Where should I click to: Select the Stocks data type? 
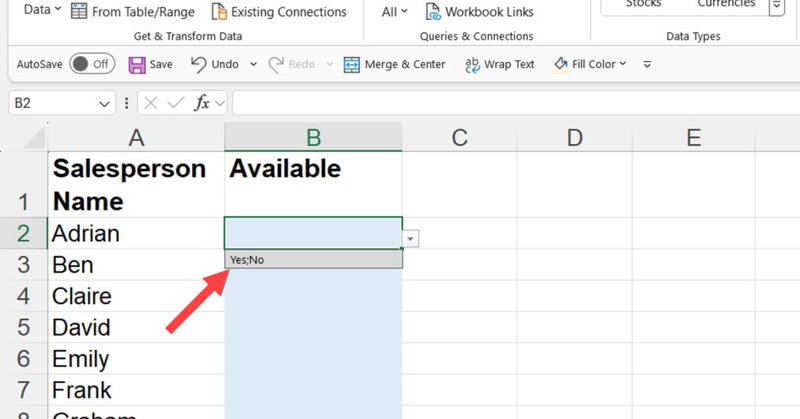click(x=643, y=4)
